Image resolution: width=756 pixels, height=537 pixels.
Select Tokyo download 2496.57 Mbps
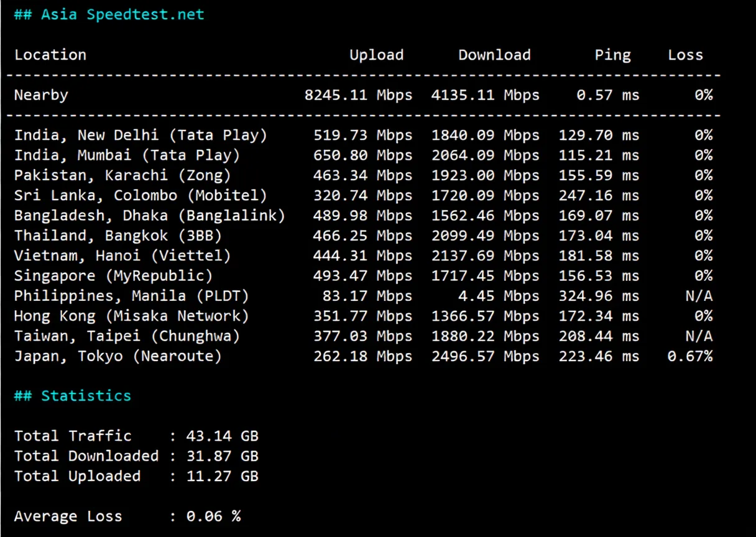(x=486, y=357)
